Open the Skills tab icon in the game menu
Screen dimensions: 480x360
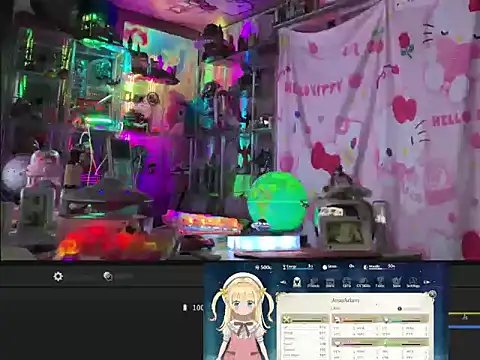pyautogui.click(x=363, y=283)
